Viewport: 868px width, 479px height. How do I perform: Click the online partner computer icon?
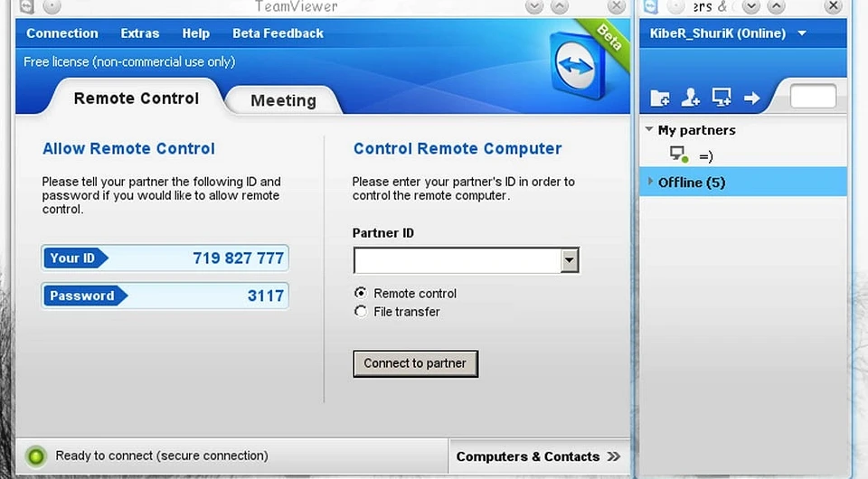(x=679, y=155)
